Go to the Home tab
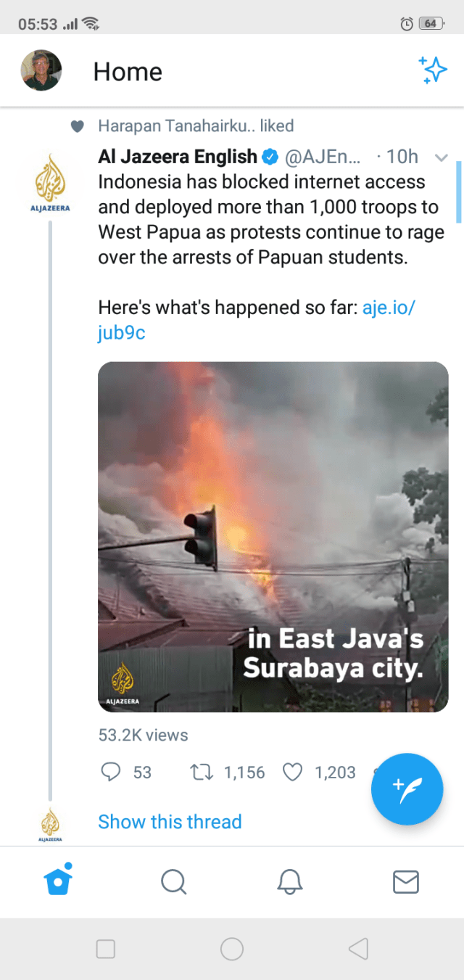464x980 pixels. click(x=58, y=881)
